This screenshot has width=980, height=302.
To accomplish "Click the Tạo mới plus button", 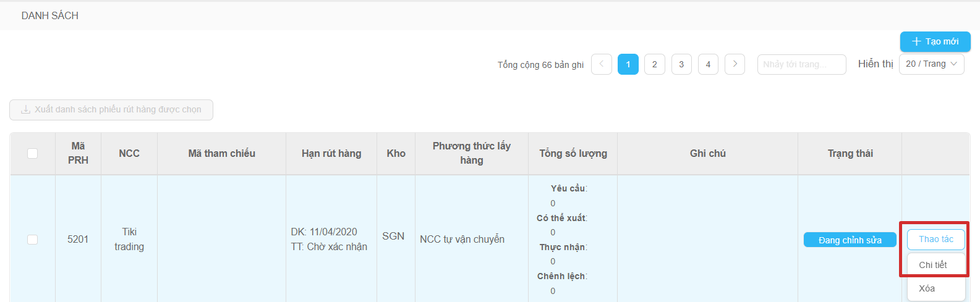I will (935, 41).
